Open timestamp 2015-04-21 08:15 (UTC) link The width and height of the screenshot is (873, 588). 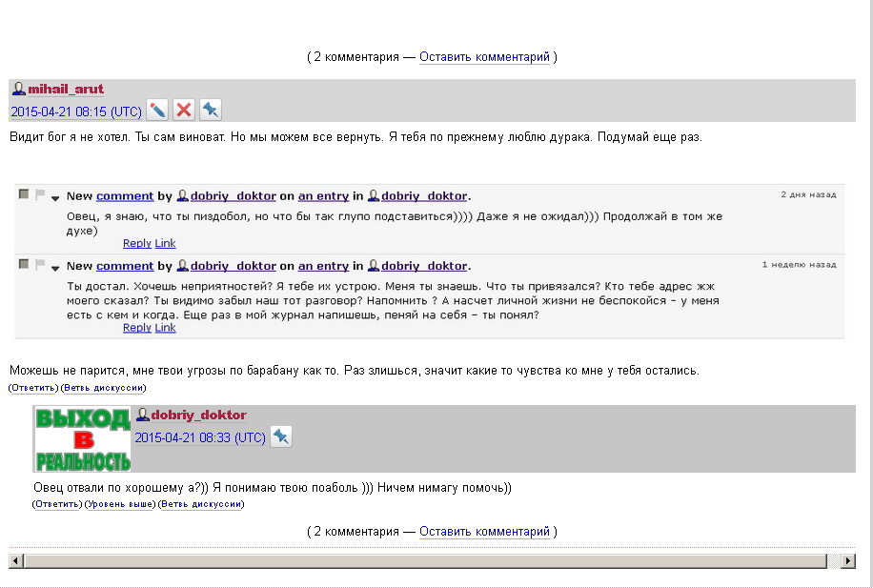click(76, 112)
